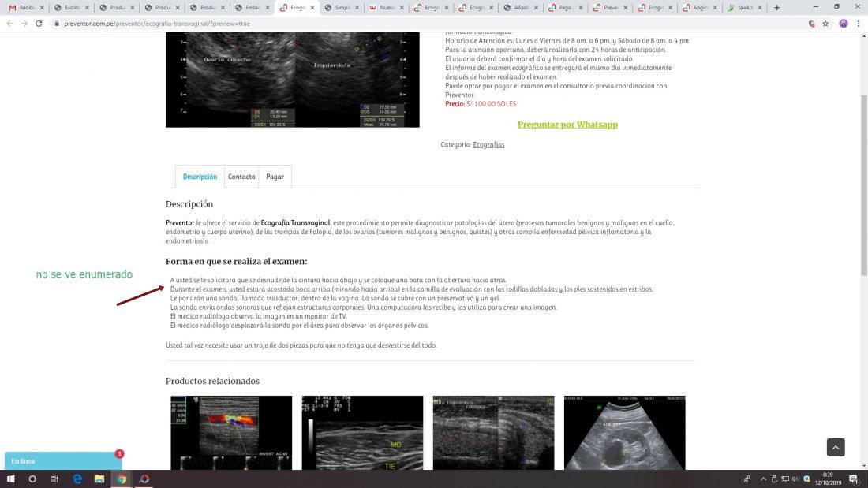Close the Editar tab
Image resolution: width=868 pixels, height=488 pixels.
[x=268, y=8]
